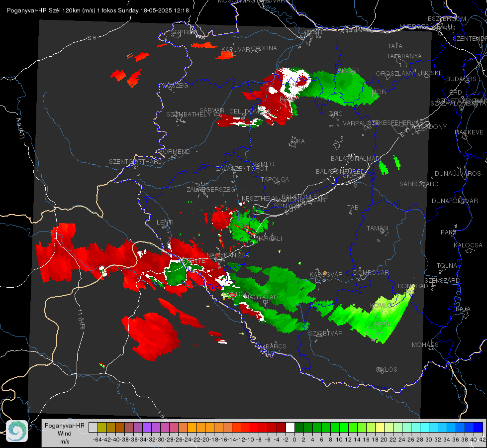487x448 pixels.
Task: Click the KESZTHELY city label
Action: (258, 198)
